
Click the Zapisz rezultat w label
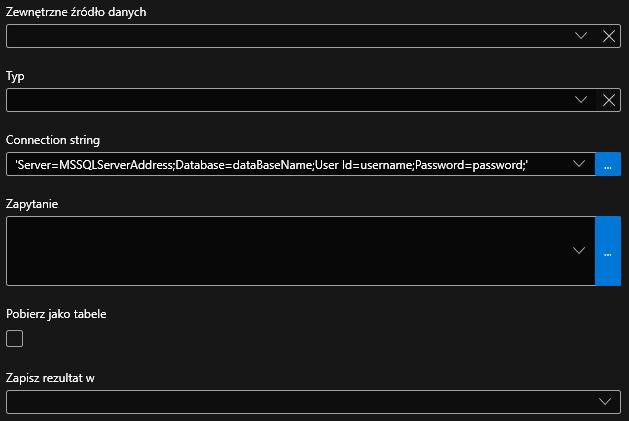point(57,378)
